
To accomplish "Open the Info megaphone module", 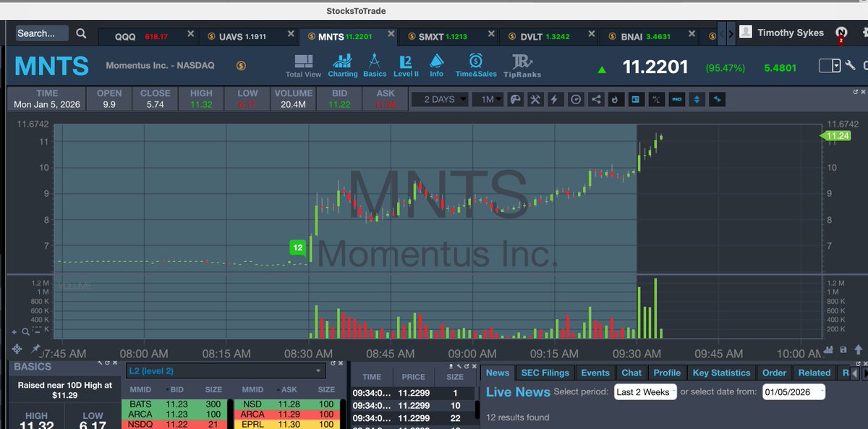I will pyautogui.click(x=437, y=66).
